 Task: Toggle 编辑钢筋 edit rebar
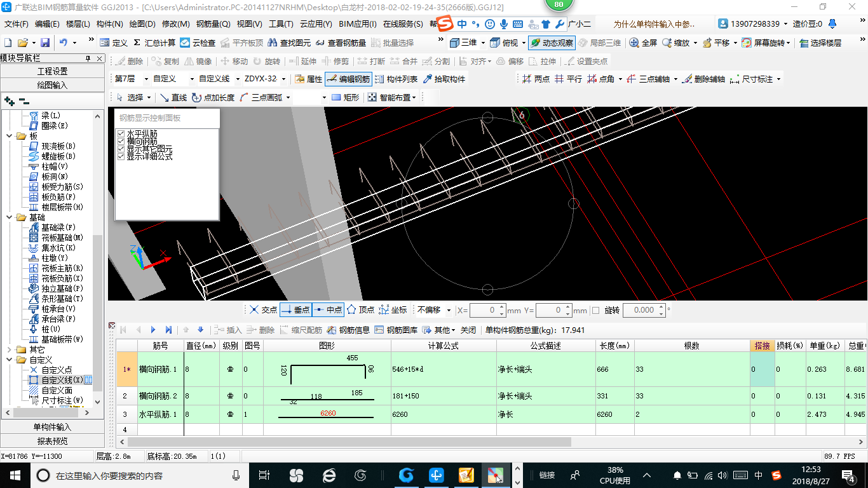[348, 79]
